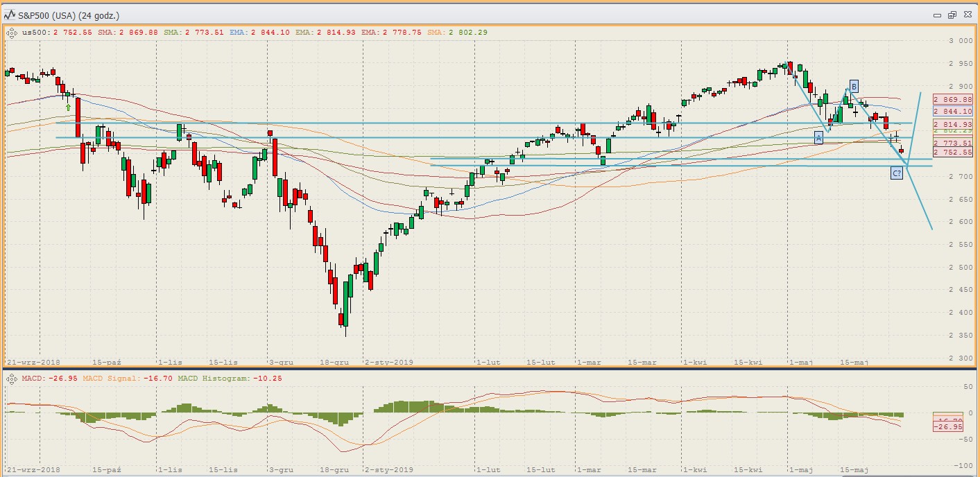The image size is (980, 477).
Task: Click the pan arrows icon beside us500 legend
Action: click(11, 32)
